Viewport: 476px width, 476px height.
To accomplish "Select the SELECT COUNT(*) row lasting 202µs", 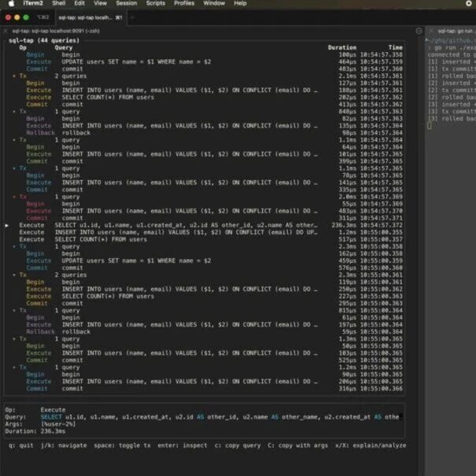I will [x=205, y=98].
